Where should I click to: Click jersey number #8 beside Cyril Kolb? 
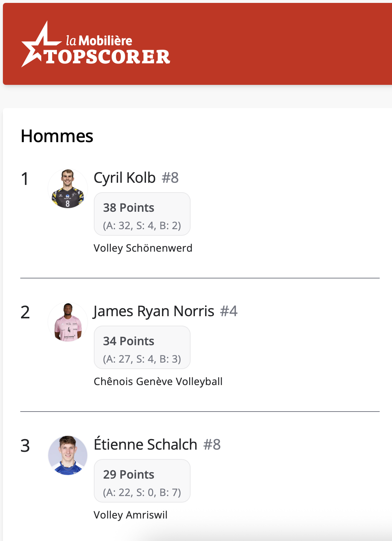[170, 178]
